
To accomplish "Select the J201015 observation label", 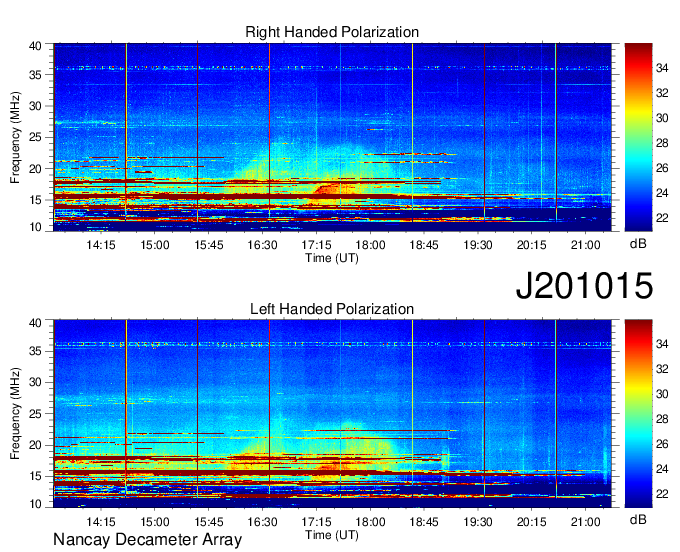I will [x=584, y=286].
